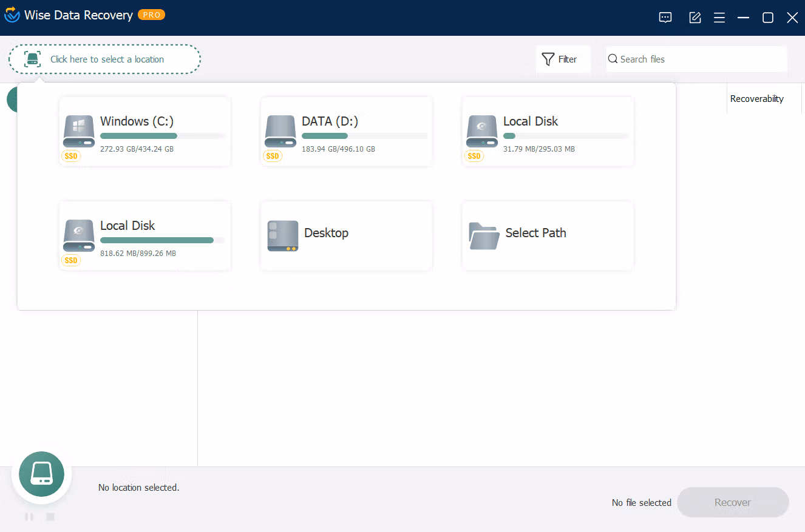This screenshot has height=532, width=805.
Task: Click into the Search files field
Action: [x=696, y=59]
